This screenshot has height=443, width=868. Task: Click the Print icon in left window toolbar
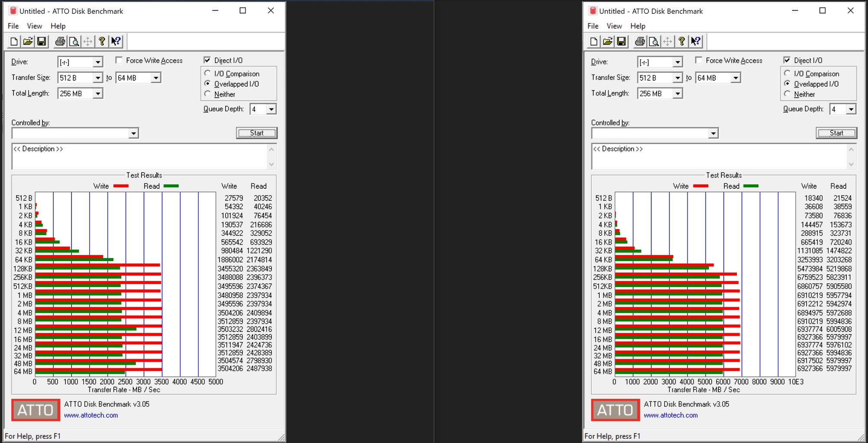tap(60, 41)
